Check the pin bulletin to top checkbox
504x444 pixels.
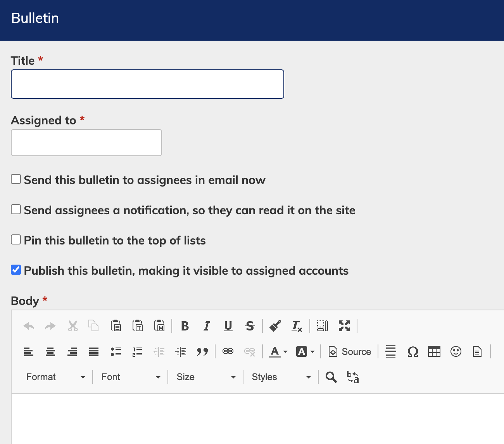click(x=16, y=239)
